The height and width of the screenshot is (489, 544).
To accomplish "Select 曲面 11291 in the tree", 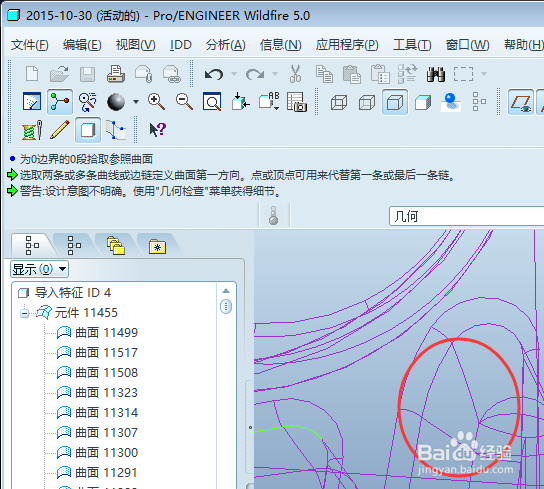I will [97, 473].
